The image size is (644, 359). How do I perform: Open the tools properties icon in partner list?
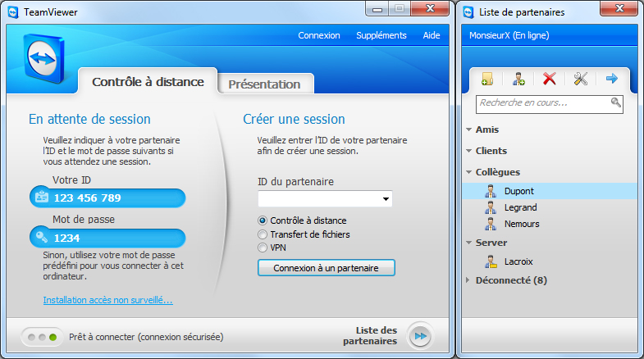(580, 79)
